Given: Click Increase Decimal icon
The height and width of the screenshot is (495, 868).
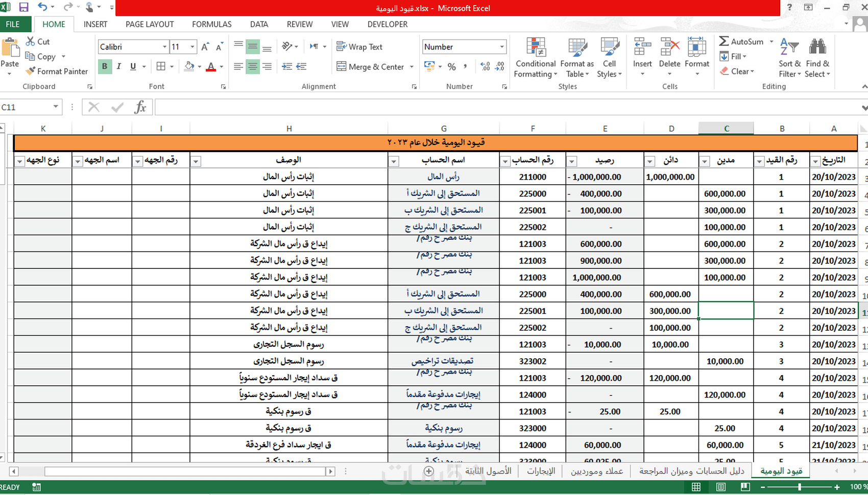Looking at the screenshot, I should pyautogui.click(x=485, y=67).
